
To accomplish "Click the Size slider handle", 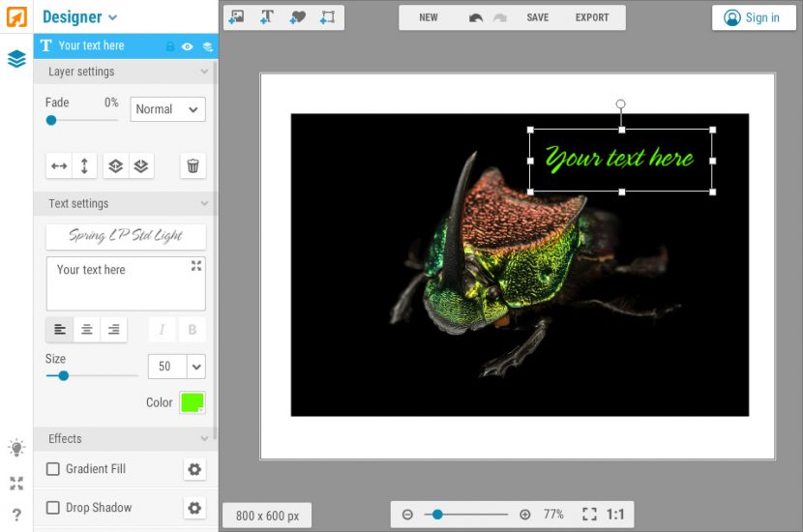I will pos(64,376).
